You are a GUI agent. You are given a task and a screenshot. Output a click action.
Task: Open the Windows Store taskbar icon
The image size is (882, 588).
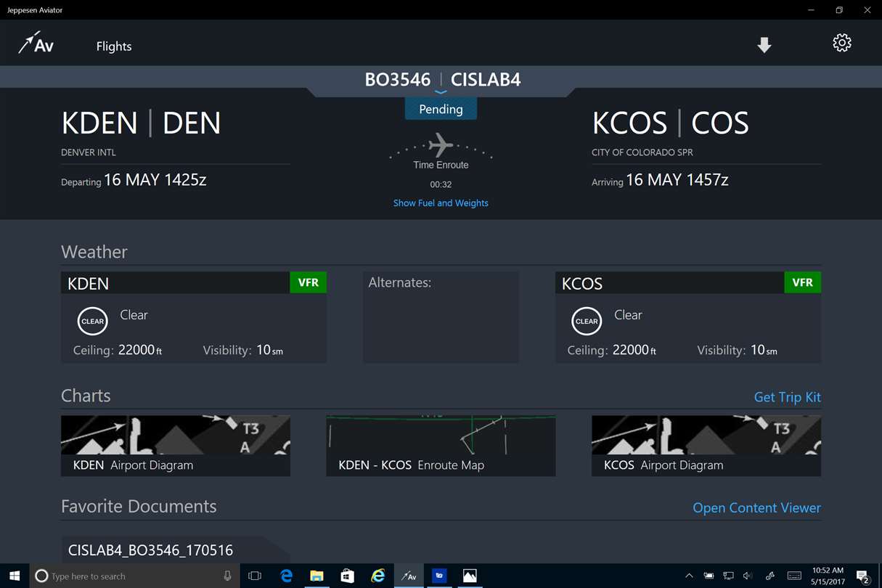pos(348,576)
